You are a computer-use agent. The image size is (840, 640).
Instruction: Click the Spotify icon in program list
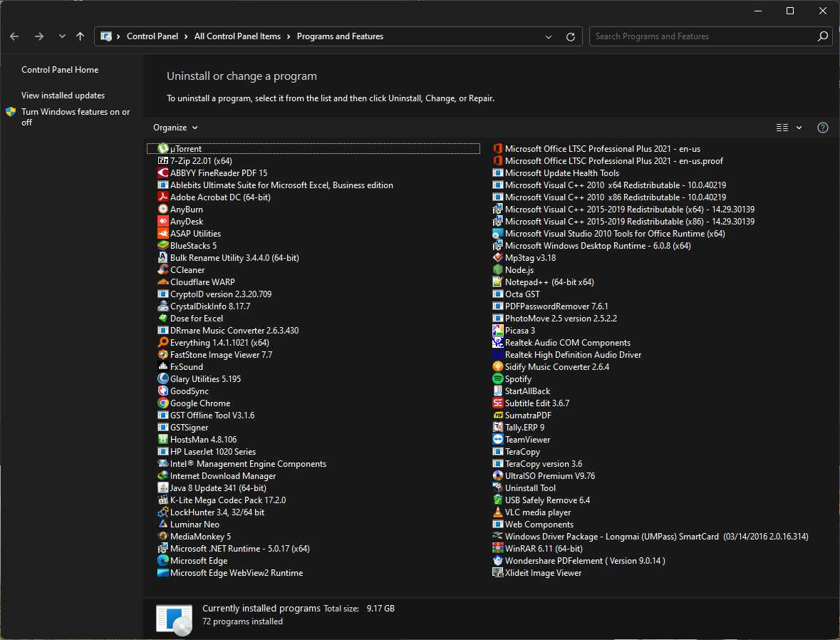(x=498, y=379)
